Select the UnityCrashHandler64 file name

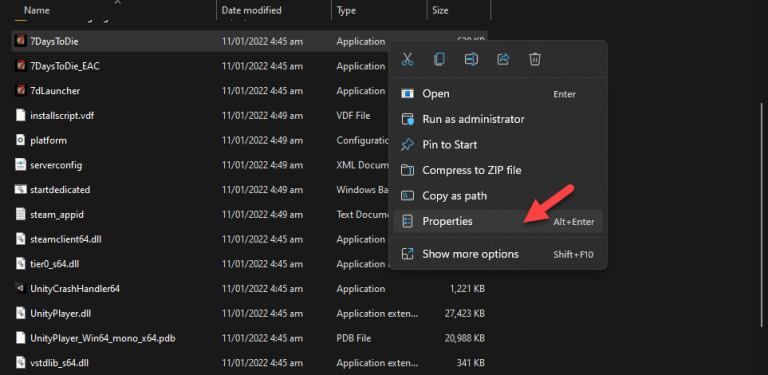pyautogui.click(x=75, y=289)
